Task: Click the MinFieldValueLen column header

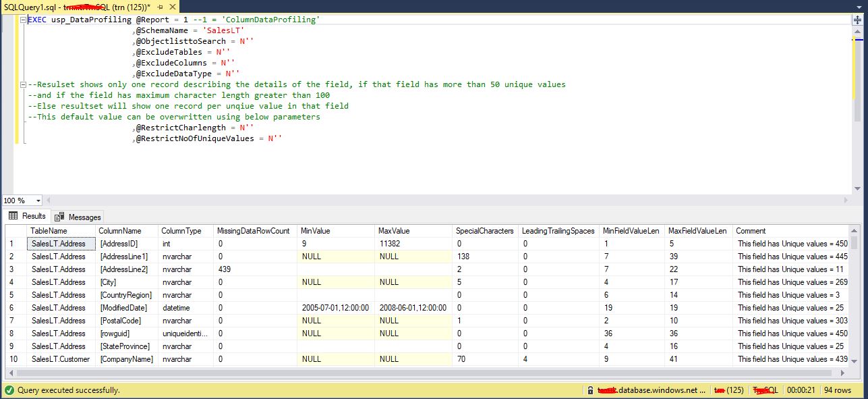Action: click(632, 231)
